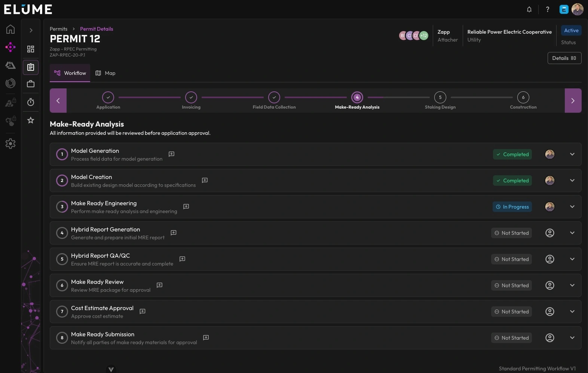Screen dimensions: 588x373
Task: Expand the Model Generation task row
Action: tap(572, 154)
